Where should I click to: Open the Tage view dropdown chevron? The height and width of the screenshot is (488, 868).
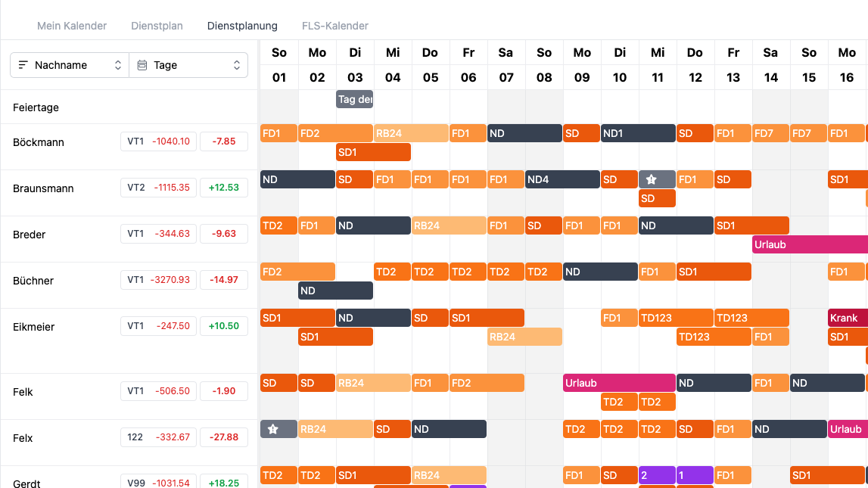(237, 65)
